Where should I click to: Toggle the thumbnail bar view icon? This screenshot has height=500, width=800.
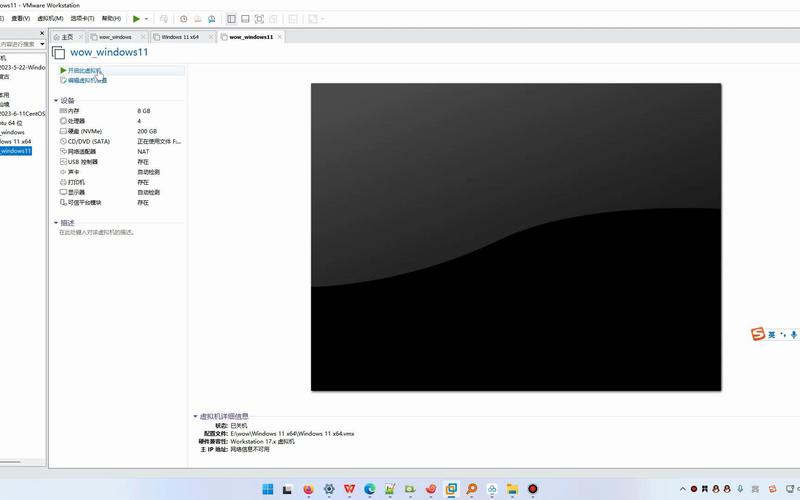245,19
